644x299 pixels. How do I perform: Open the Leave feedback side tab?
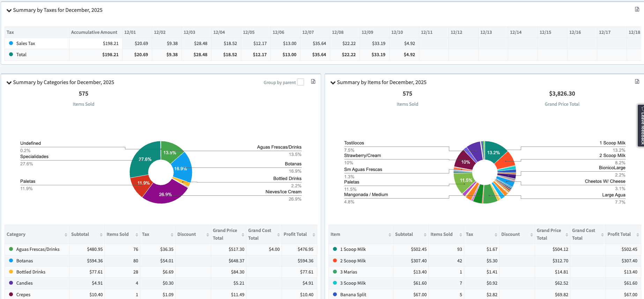click(x=641, y=125)
